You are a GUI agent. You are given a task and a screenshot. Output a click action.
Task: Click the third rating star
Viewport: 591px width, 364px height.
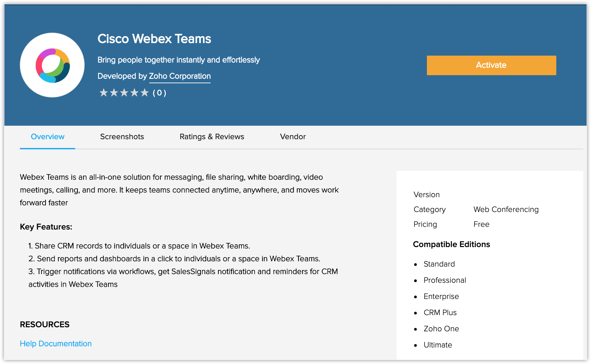click(124, 93)
